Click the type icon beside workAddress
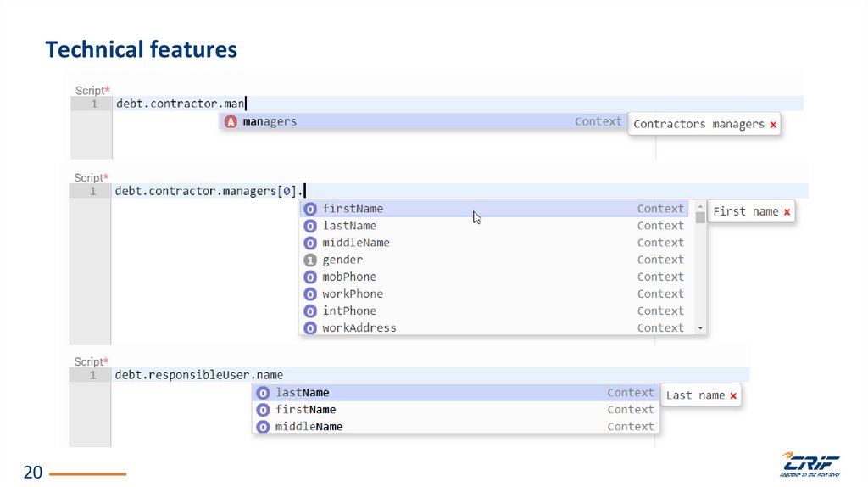868x487 pixels. [x=310, y=327]
